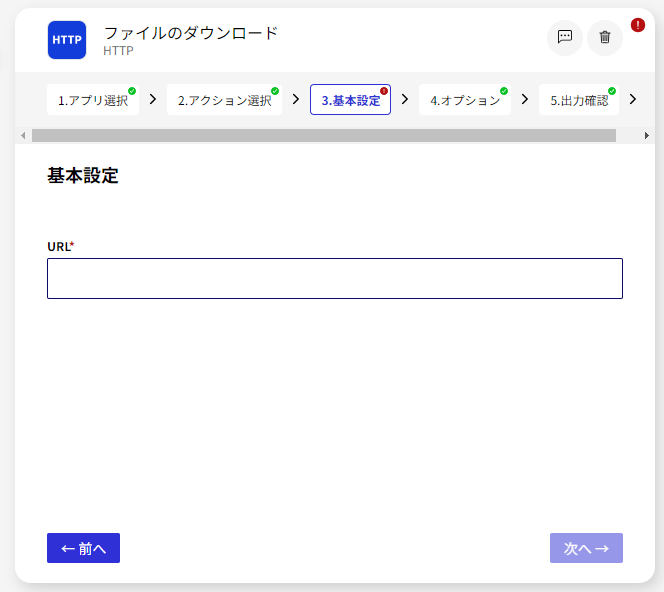
Task: Focus the URL input field
Action: 335,278
